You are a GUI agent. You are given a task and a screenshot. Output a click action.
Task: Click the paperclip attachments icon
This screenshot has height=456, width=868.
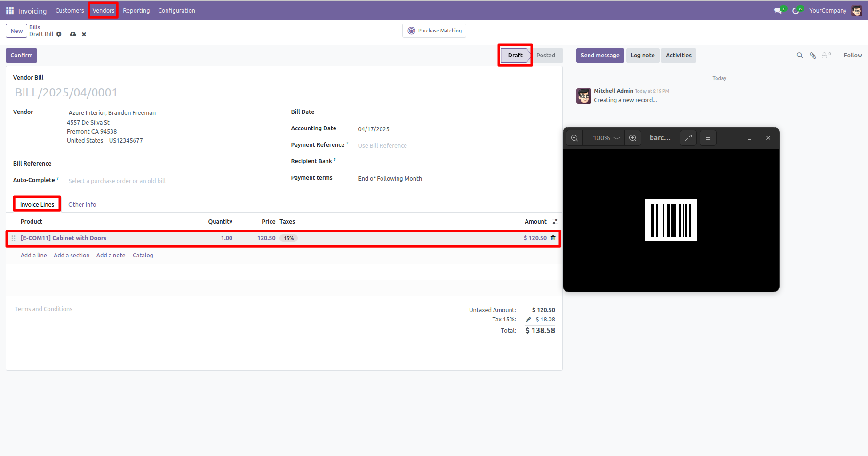tap(812, 56)
